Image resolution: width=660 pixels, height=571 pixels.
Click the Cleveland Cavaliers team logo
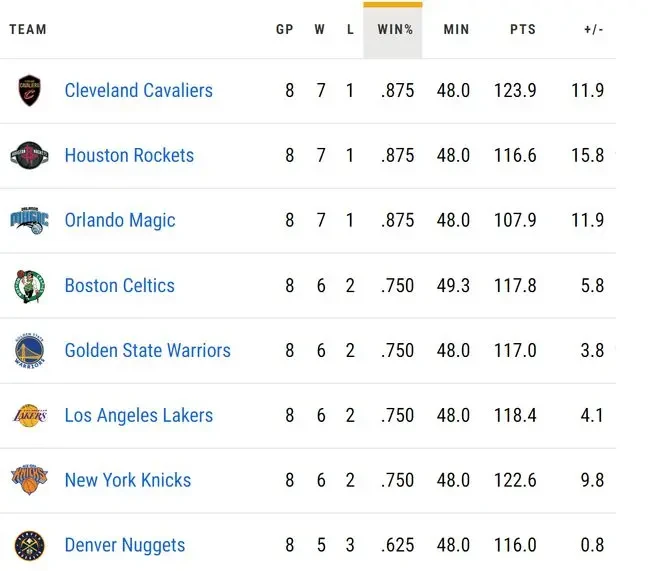click(x=29, y=90)
